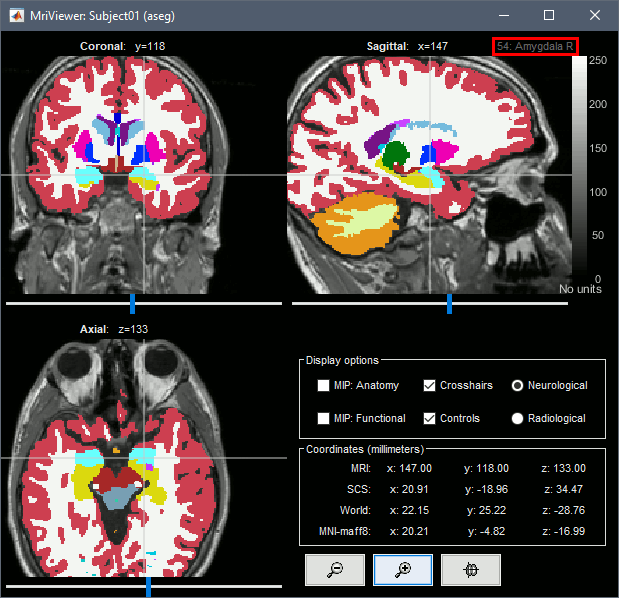
Task: Click the crosshair reset view button
Action: (470, 569)
